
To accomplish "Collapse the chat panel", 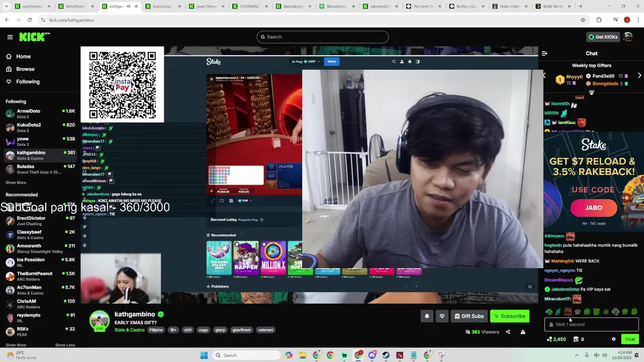I will [544, 53].
